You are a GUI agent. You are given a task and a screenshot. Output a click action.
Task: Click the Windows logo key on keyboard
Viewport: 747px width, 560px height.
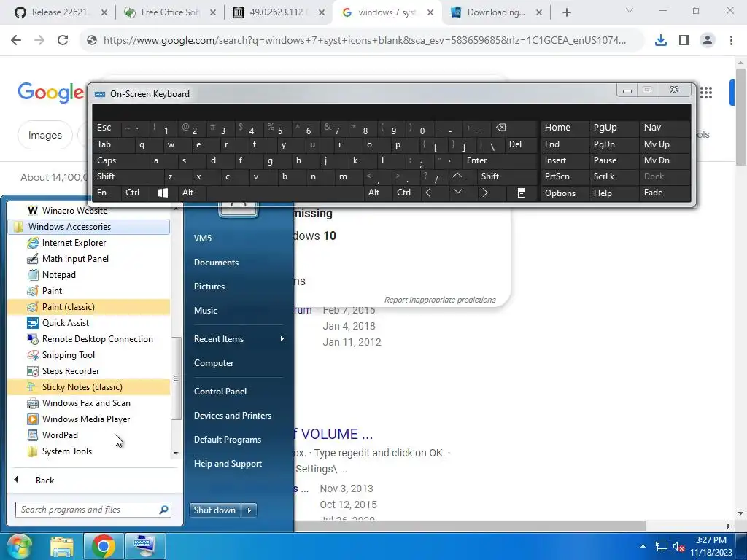[163, 192]
